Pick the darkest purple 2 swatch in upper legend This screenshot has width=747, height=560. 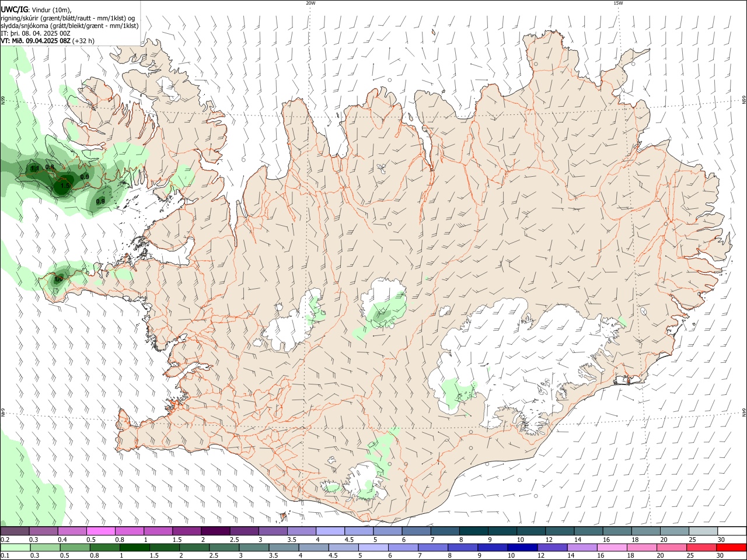pyautogui.click(x=215, y=531)
